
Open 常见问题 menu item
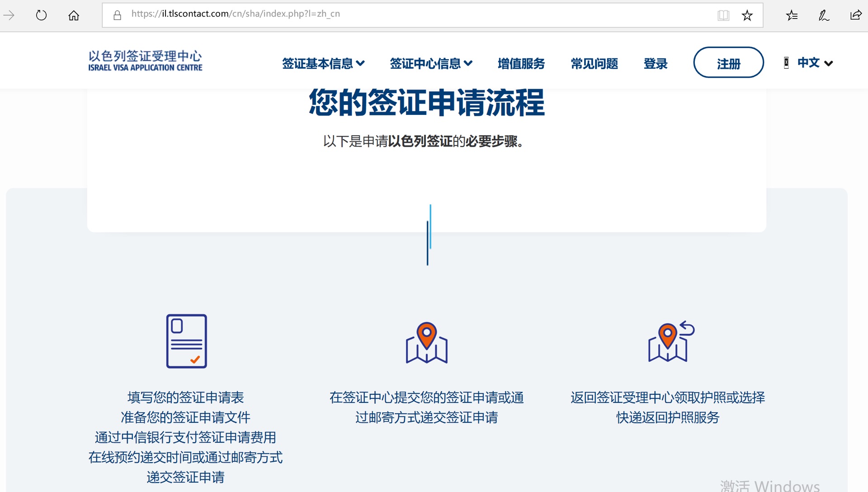[594, 63]
